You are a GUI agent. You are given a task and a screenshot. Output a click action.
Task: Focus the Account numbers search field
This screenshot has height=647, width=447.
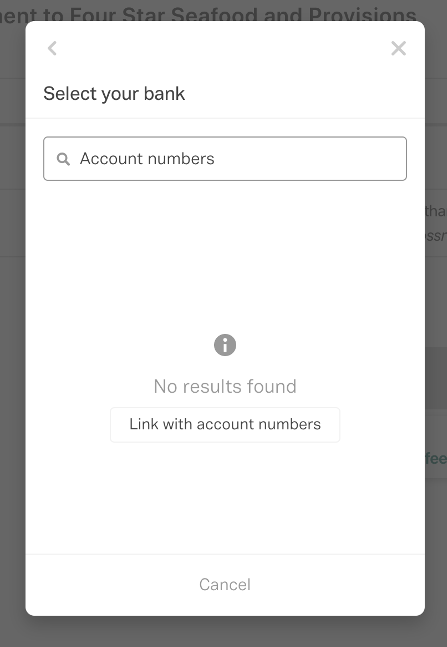(x=225, y=158)
